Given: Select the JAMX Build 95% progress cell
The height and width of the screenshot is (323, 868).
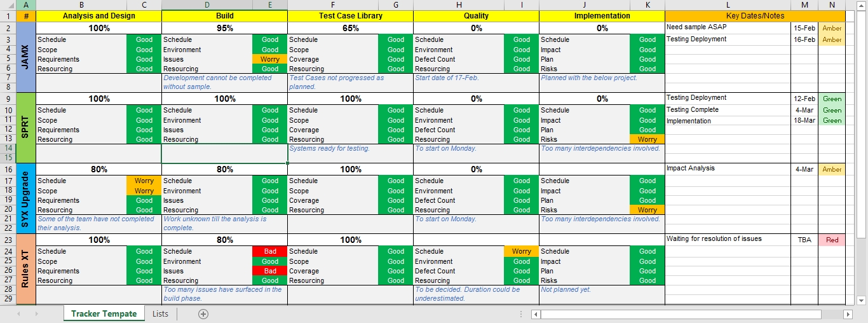Looking at the screenshot, I should 224,28.
